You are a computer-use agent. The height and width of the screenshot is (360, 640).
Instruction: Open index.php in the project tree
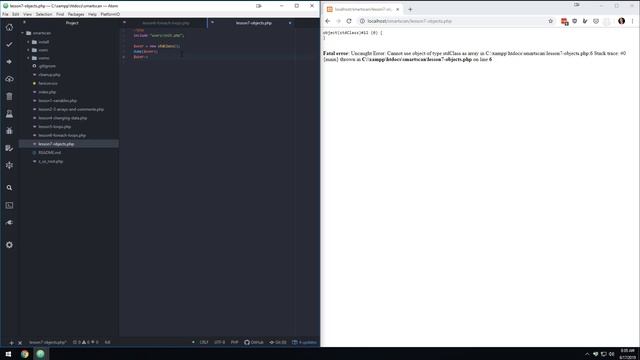coord(47,92)
